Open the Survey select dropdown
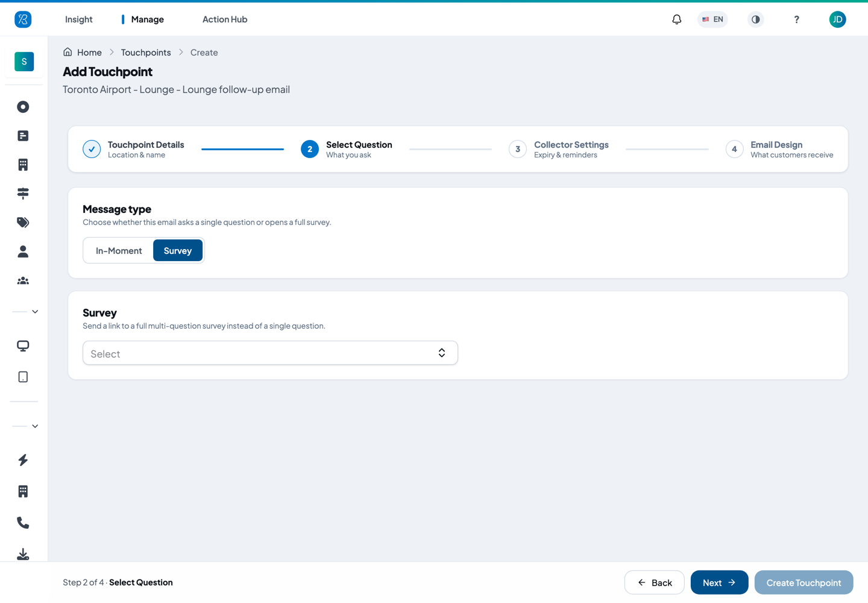This screenshot has height=603, width=868. click(x=270, y=353)
